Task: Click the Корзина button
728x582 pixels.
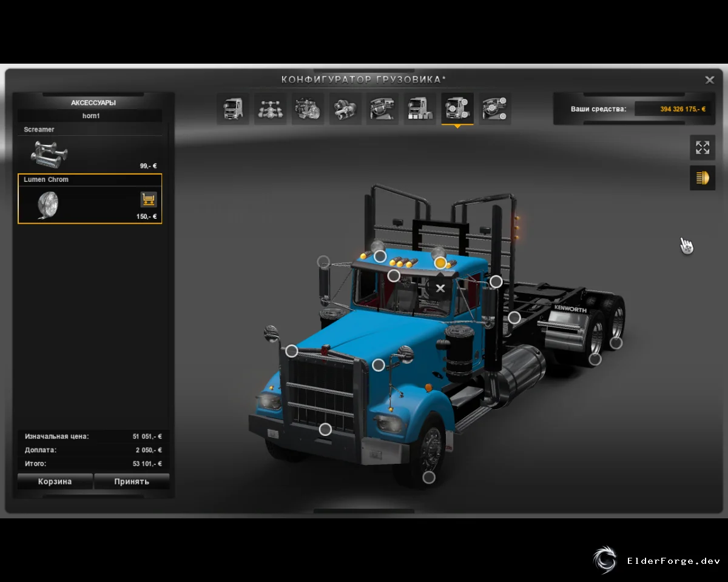Action: pos(55,481)
